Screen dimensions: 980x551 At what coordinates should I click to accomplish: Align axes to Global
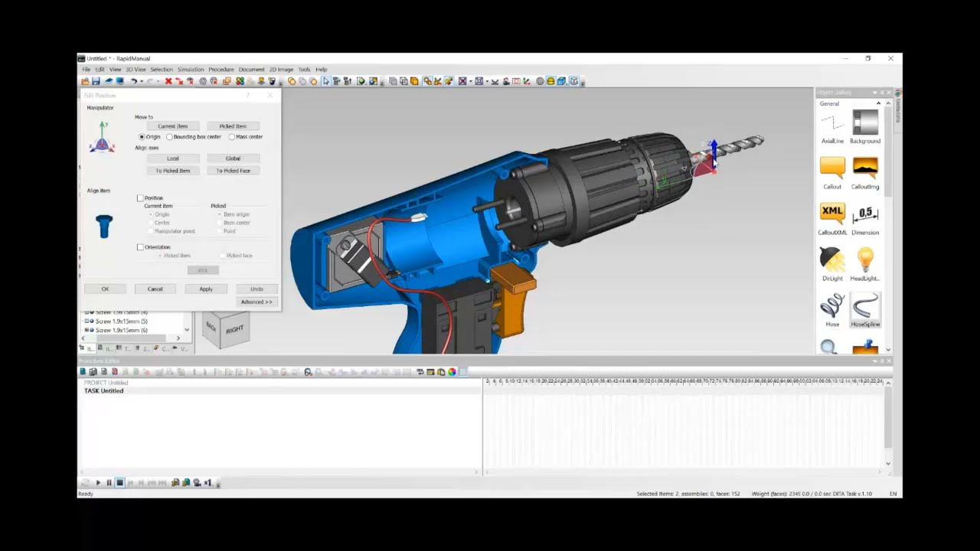233,158
